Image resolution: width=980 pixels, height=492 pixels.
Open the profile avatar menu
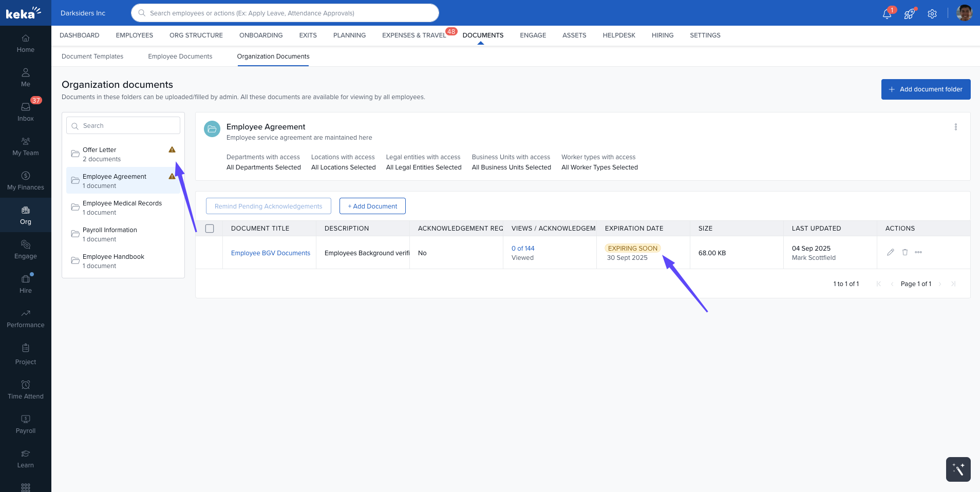964,13
